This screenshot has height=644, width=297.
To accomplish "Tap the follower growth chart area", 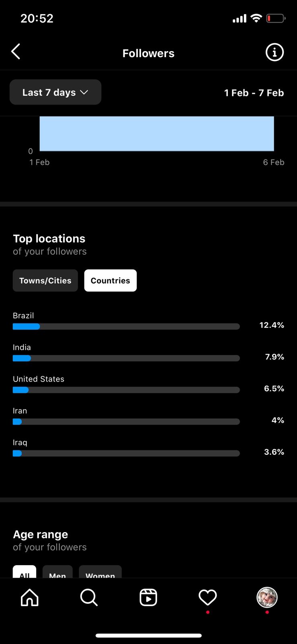I will 157,134.
